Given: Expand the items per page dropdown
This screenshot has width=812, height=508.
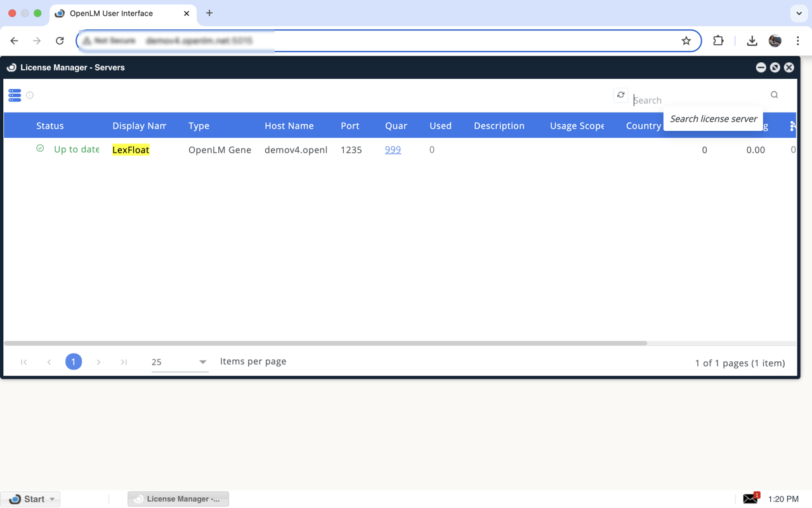Looking at the screenshot, I should (202, 362).
